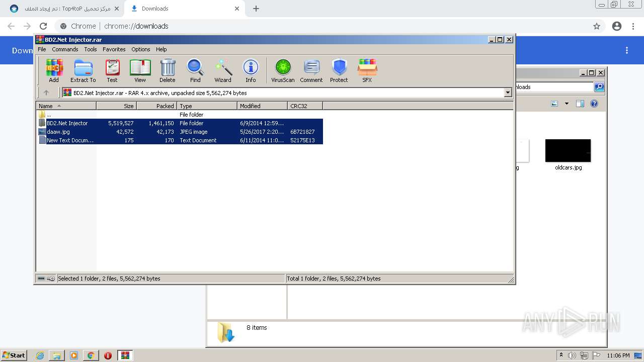Click the key icon in WinRAR status bar

pos(51,279)
